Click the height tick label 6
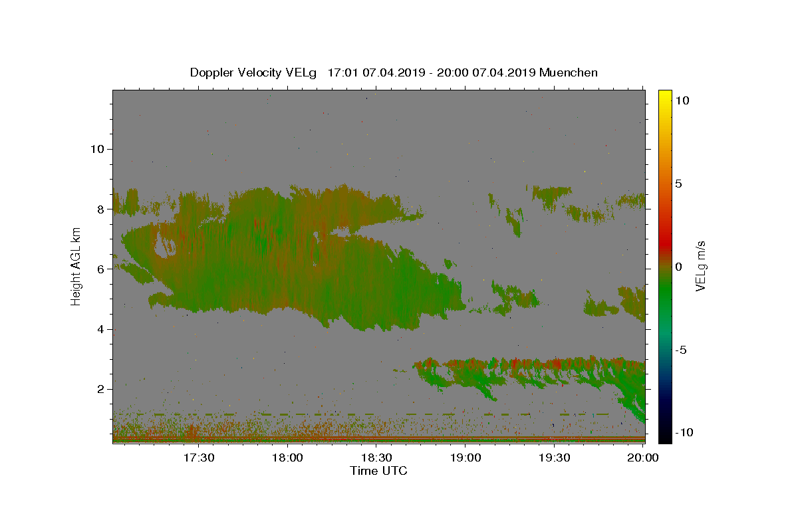This screenshot has width=798, height=532. tap(100, 269)
